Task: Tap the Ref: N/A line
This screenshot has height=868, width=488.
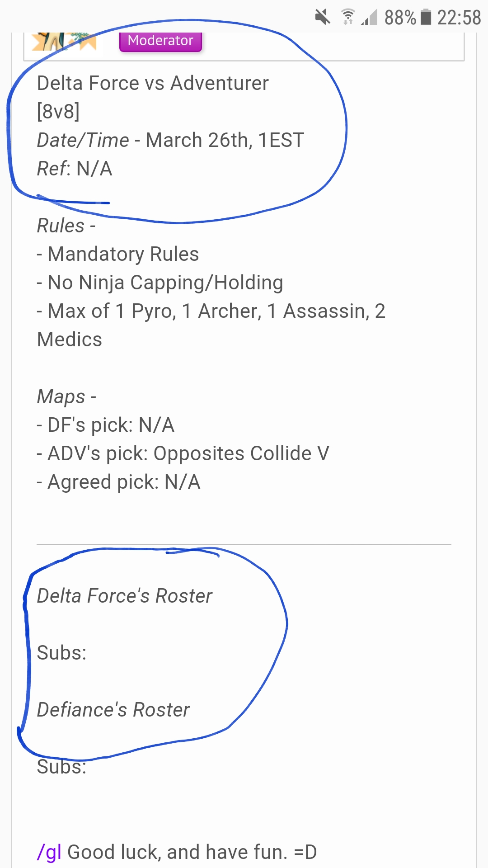Action: [75, 169]
